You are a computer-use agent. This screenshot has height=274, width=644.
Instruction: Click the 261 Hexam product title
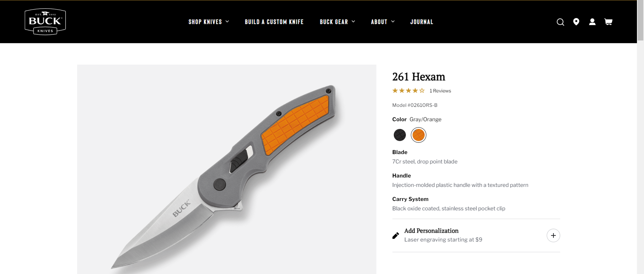(419, 77)
